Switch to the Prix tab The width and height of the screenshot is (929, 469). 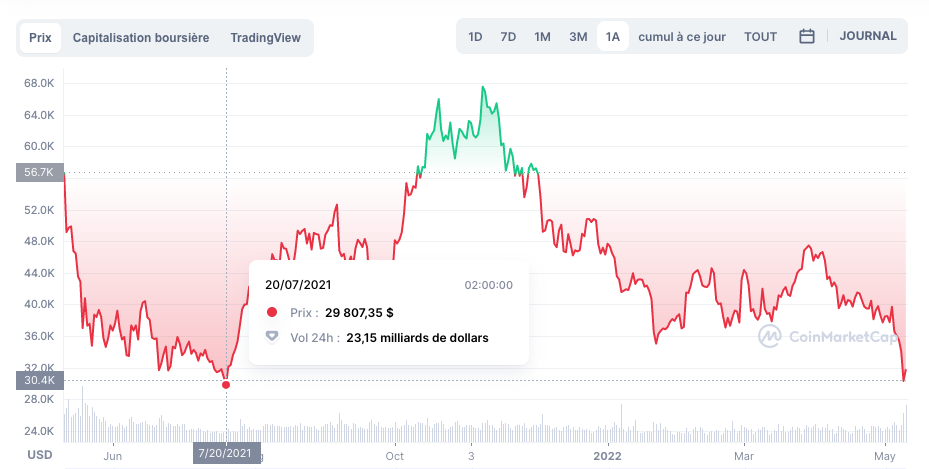40,38
